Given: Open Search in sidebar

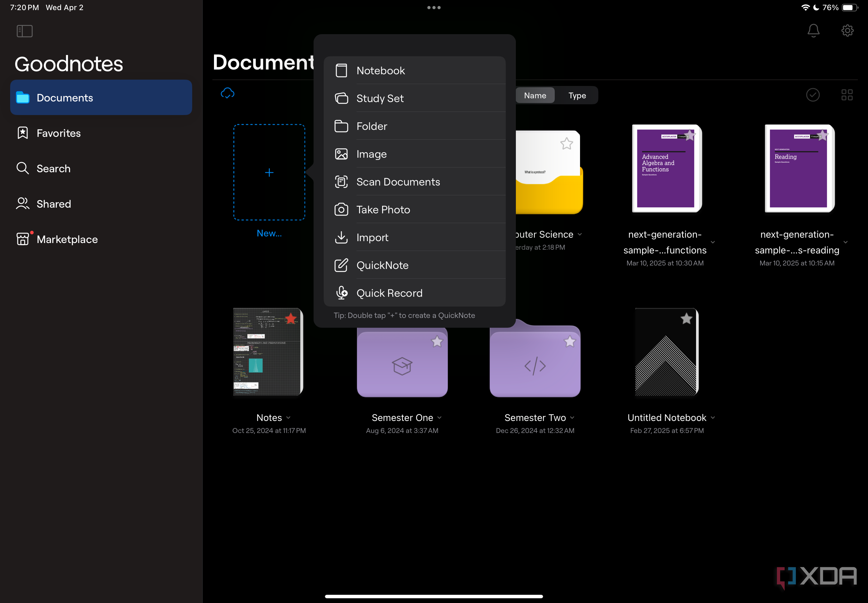Looking at the screenshot, I should pyautogui.click(x=101, y=168).
